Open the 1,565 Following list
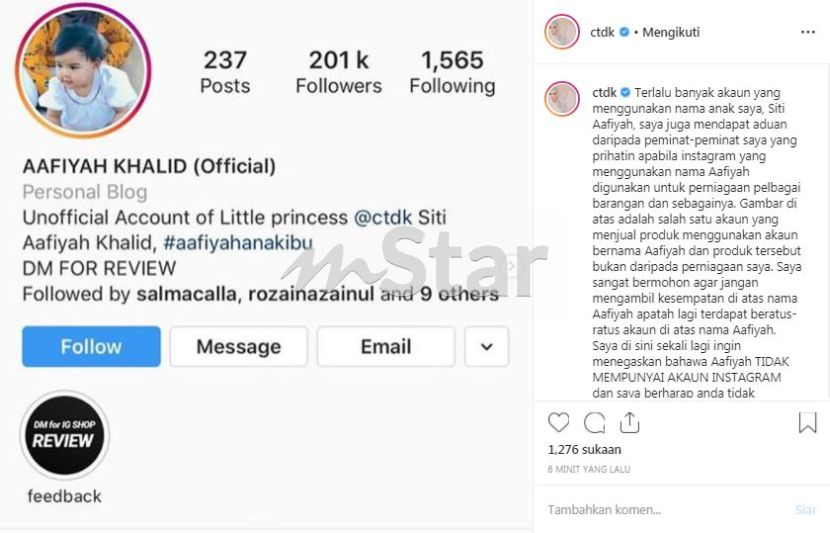 pos(452,72)
